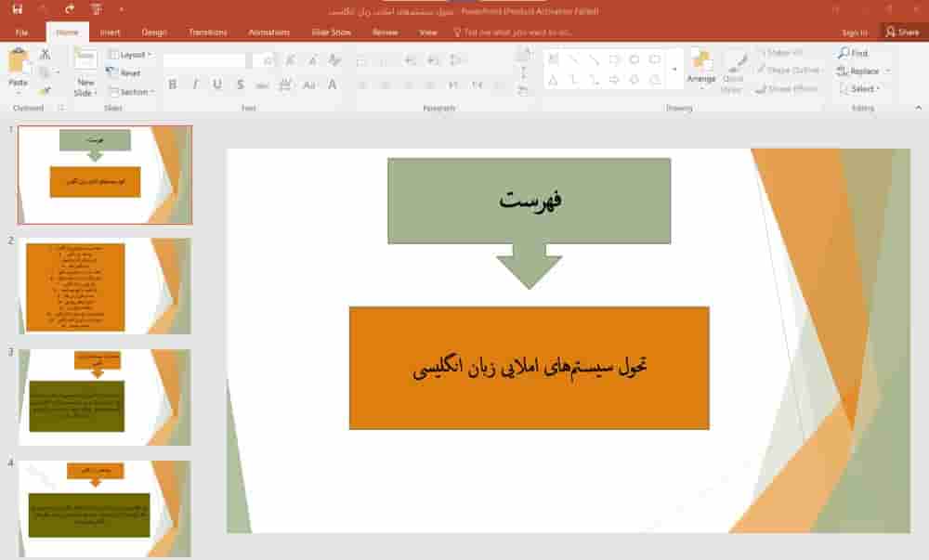
Task: Open the Reset slide layout icon
Action: pos(125,72)
